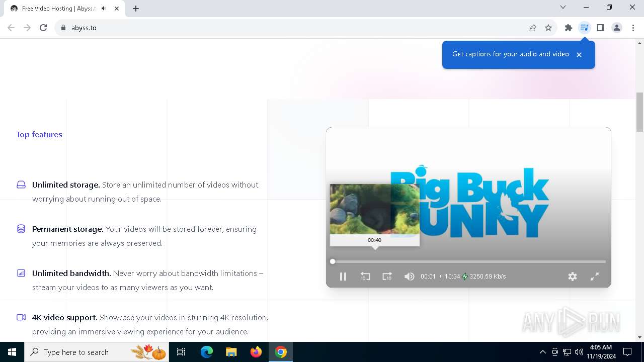Open Windows Start menu
Viewport: 644px width, 362px height.
[12, 352]
